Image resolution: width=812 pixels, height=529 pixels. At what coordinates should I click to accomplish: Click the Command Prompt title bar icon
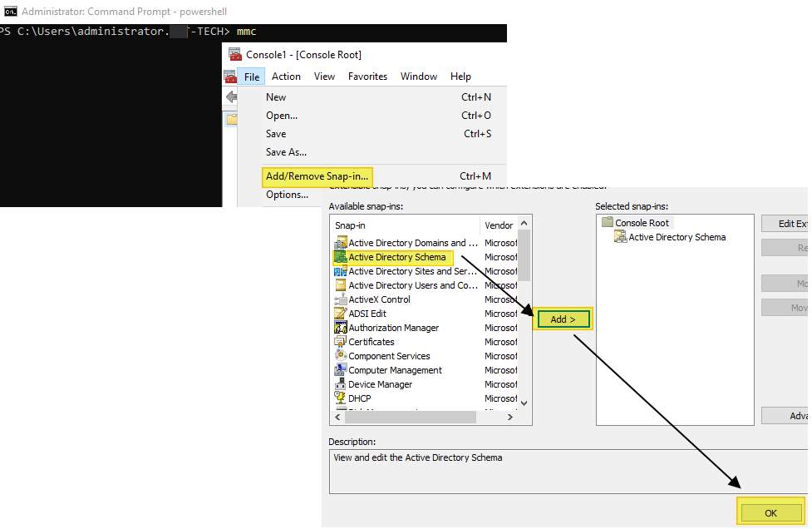click(10, 12)
